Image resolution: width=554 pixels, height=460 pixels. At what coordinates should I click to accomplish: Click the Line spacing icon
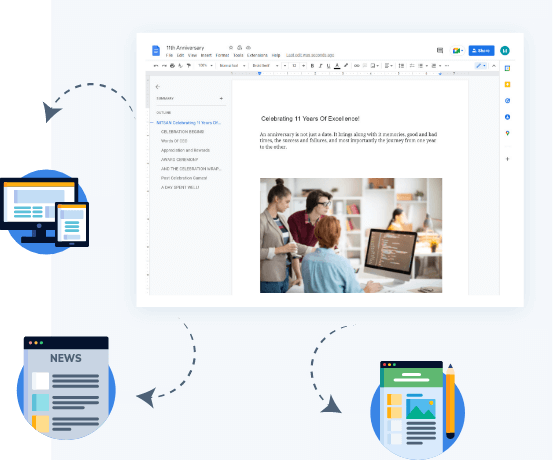[x=401, y=66]
